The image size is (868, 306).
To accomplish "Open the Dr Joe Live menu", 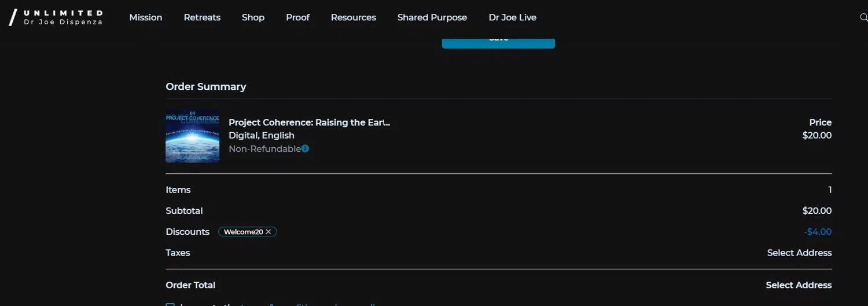I will (513, 17).
